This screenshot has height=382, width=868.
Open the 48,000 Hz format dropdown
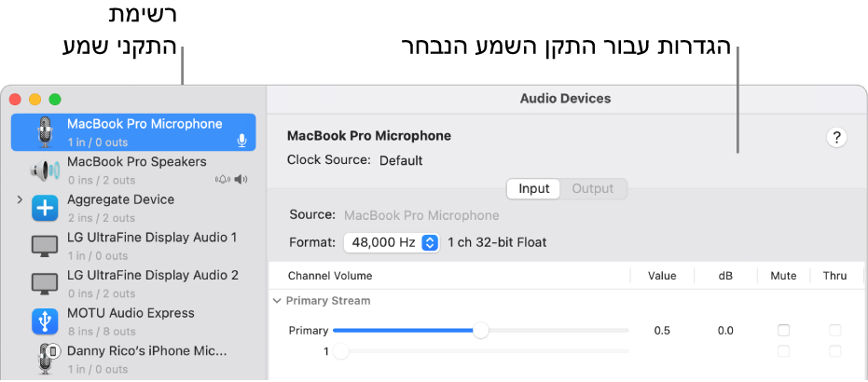point(391,242)
